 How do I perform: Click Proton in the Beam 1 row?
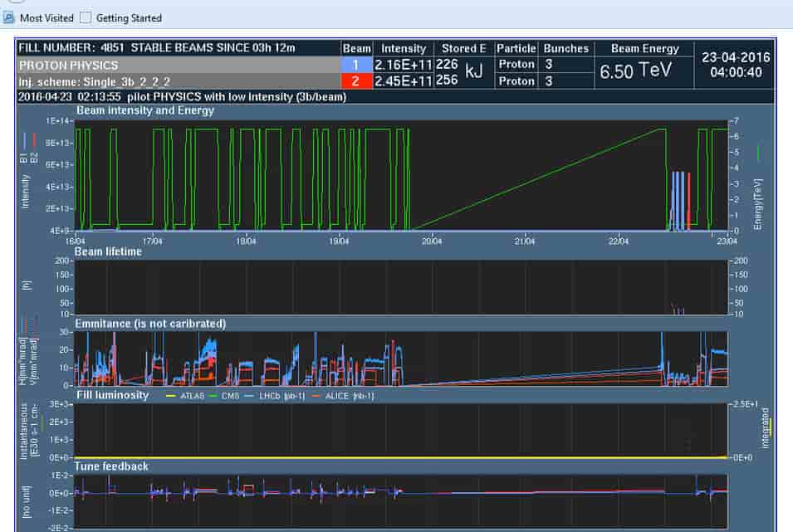tap(516, 64)
